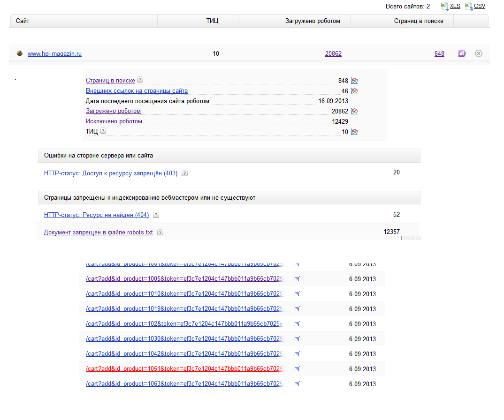Open external icon for id_product=1005 URL
504x420 pixels.
[297, 279]
